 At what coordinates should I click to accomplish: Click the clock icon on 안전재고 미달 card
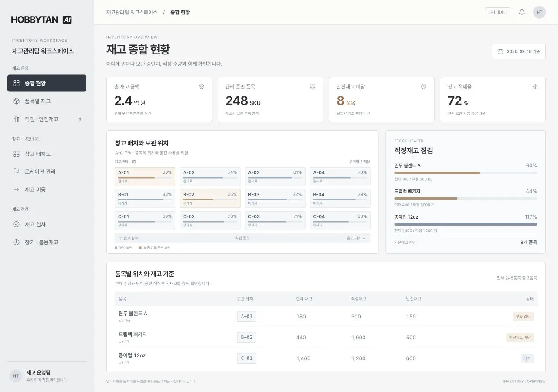424,87
